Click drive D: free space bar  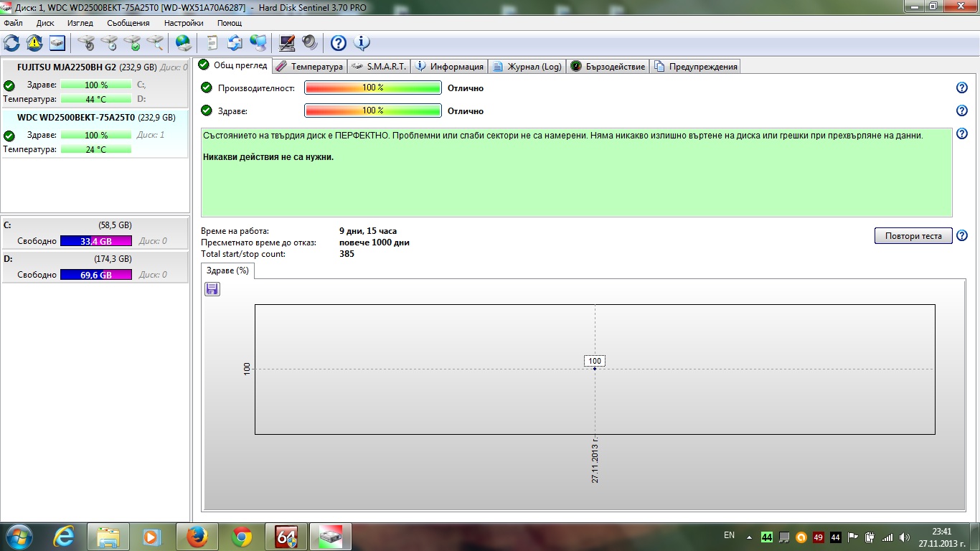point(96,275)
